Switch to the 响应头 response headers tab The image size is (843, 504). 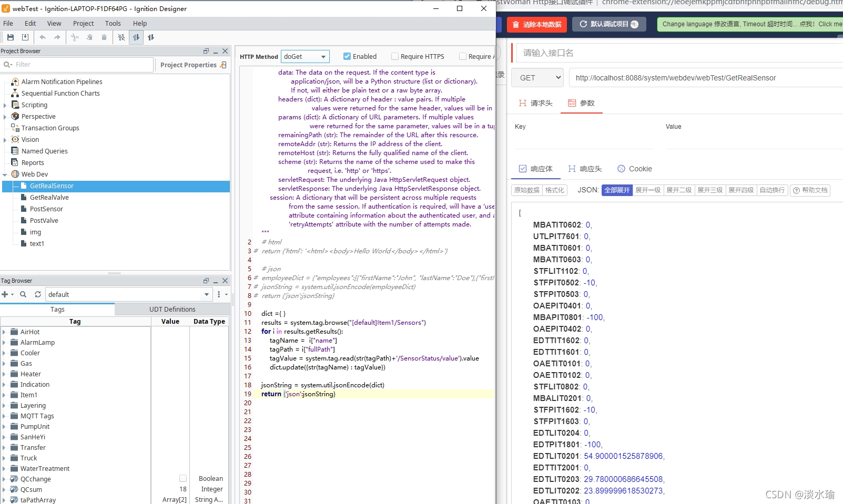coord(584,169)
